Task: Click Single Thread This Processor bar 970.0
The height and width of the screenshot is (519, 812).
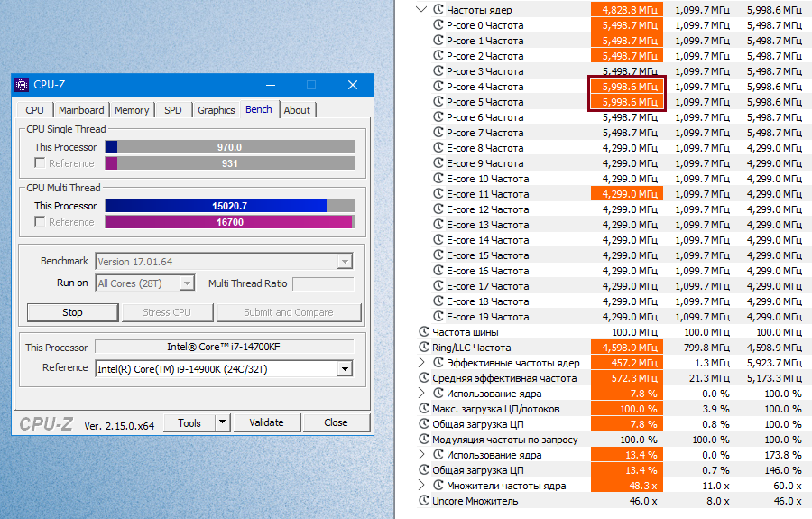Action: click(229, 147)
